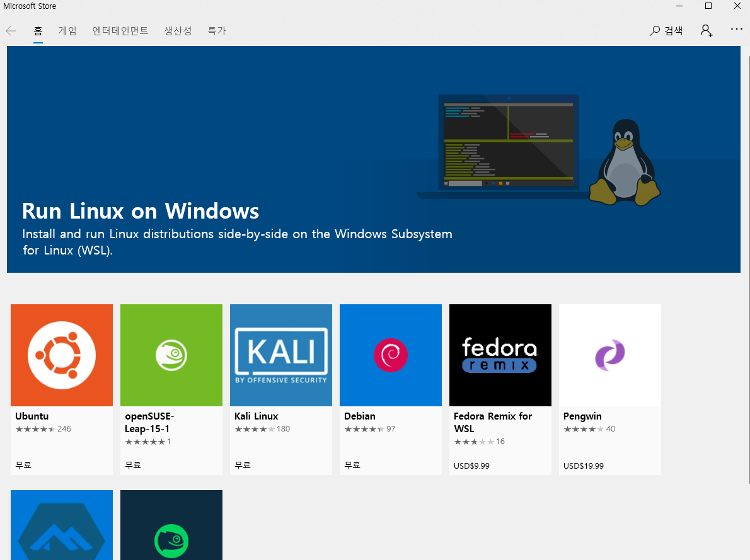Image resolution: width=750 pixels, height=560 pixels.
Task: Click the Pengwin title text
Action: click(582, 416)
